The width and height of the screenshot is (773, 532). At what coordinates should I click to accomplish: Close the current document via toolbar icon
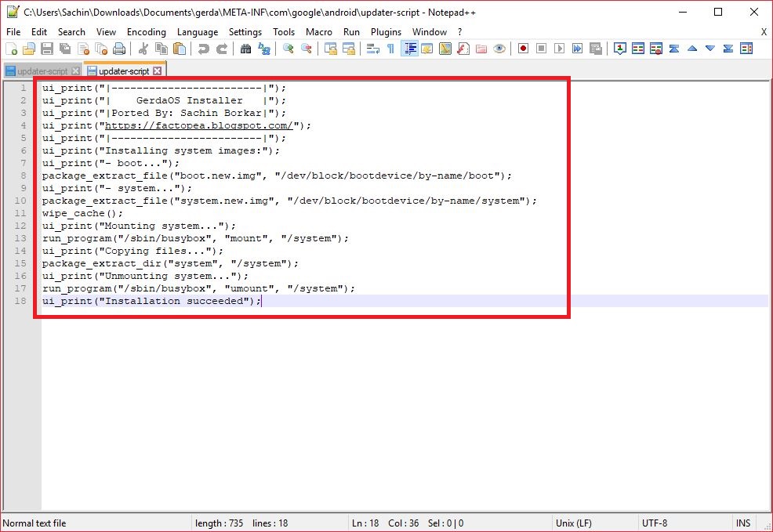point(83,49)
